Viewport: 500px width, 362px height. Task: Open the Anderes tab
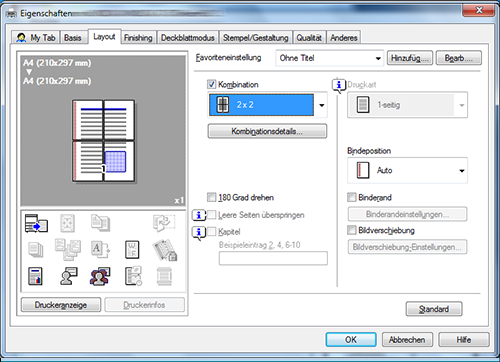[x=344, y=38]
